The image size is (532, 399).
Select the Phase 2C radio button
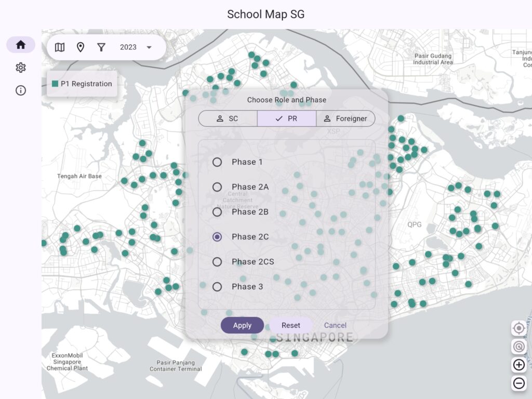pos(217,237)
